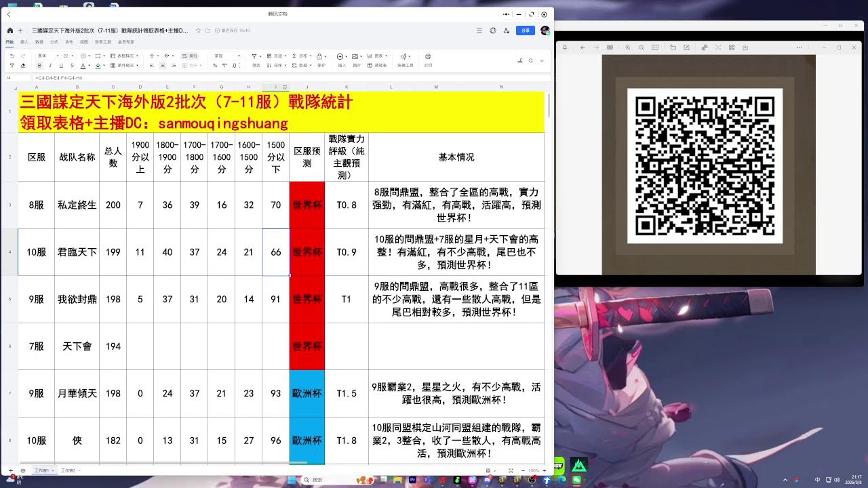Create a new document with the plus icon
Screen dimensions: 868x488
[x=20, y=30]
